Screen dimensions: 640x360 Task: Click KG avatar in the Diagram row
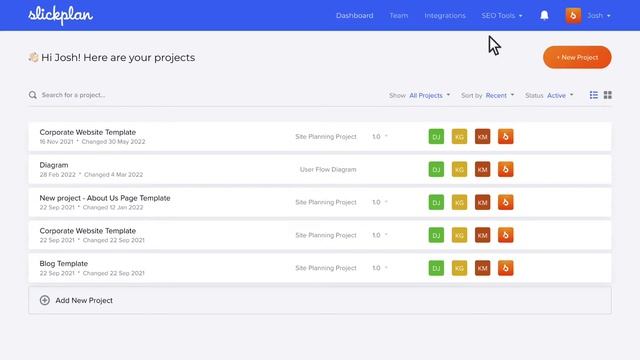pos(459,169)
